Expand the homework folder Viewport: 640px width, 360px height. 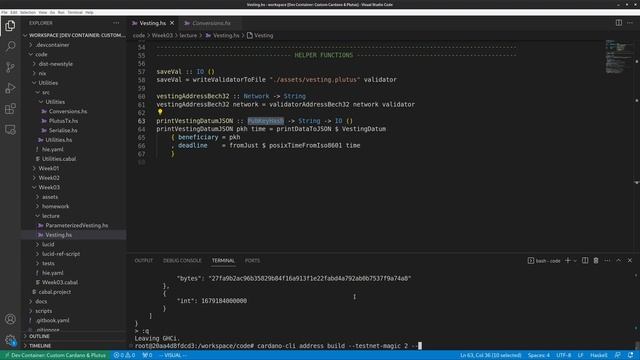tap(55, 206)
